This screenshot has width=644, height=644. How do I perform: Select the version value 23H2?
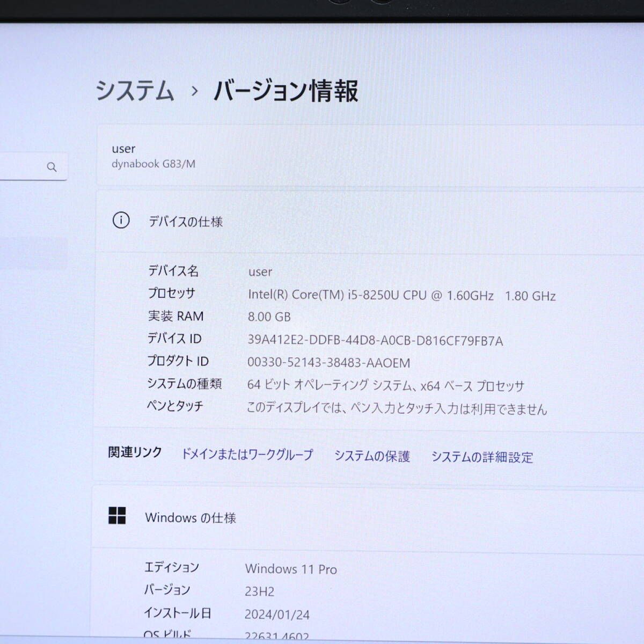tap(260, 591)
